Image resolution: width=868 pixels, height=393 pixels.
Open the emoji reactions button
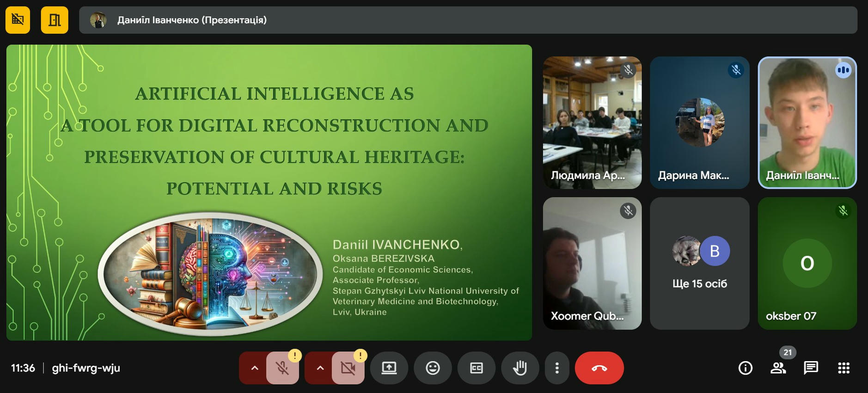coord(433,368)
